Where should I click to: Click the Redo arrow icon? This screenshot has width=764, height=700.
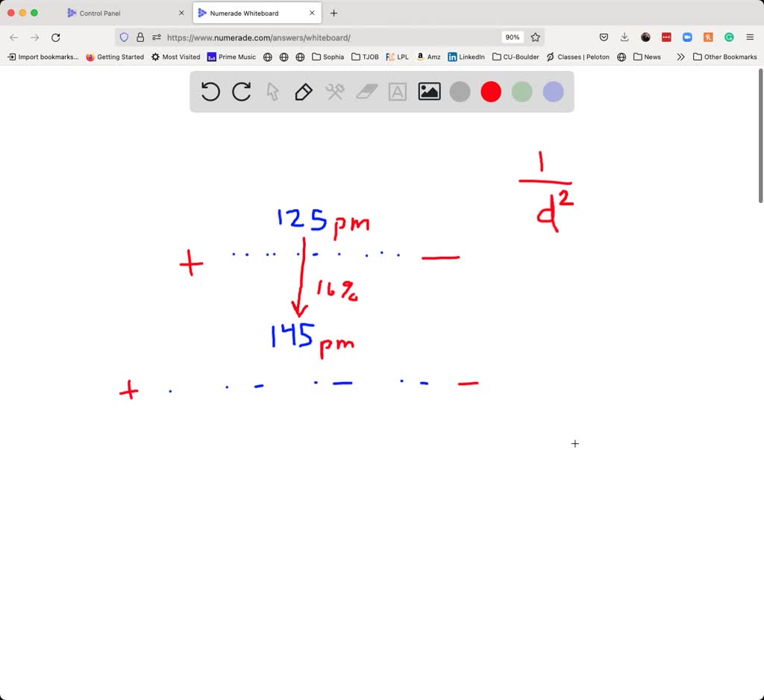pyautogui.click(x=241, y=91)
